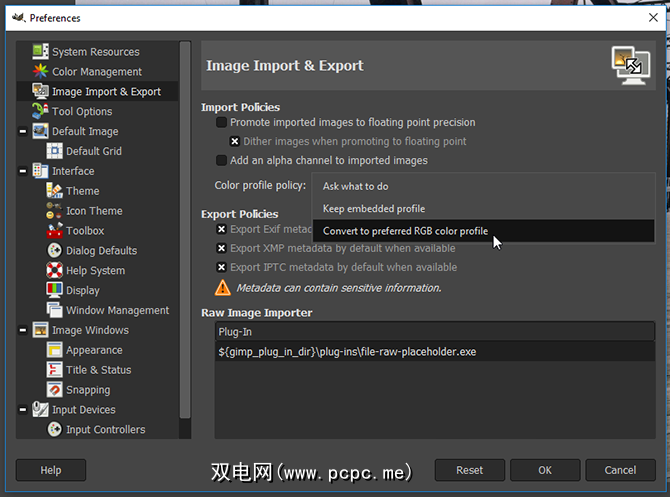Click the Color Management starburst icon
The width and height of the screenshot is (670, 497).
point(41,71)
